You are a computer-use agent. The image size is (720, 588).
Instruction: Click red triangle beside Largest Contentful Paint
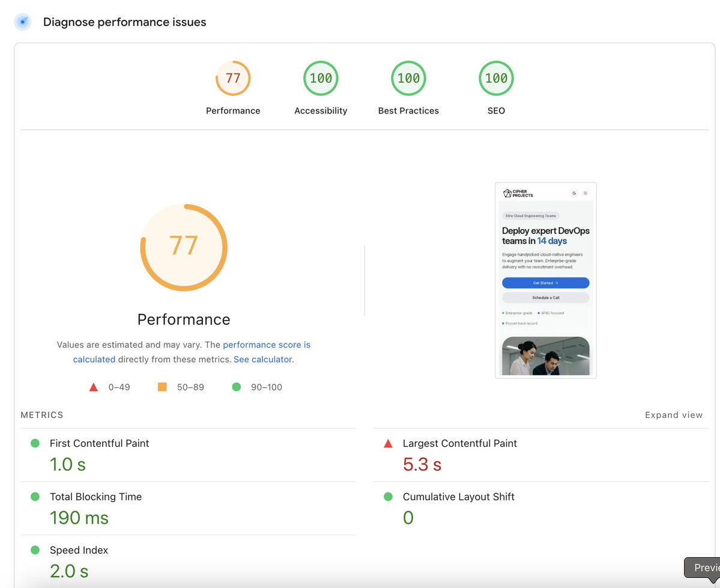[x=388, y=443]
